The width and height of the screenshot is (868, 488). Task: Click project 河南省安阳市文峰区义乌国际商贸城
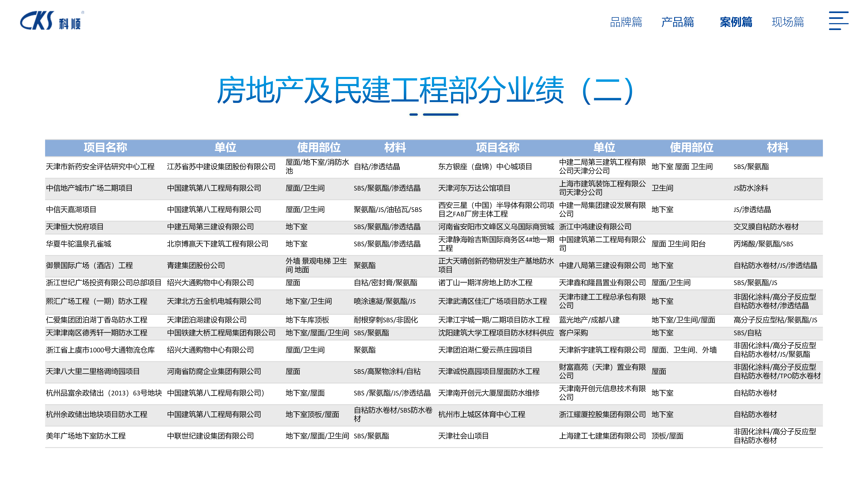tap(496, 227)
